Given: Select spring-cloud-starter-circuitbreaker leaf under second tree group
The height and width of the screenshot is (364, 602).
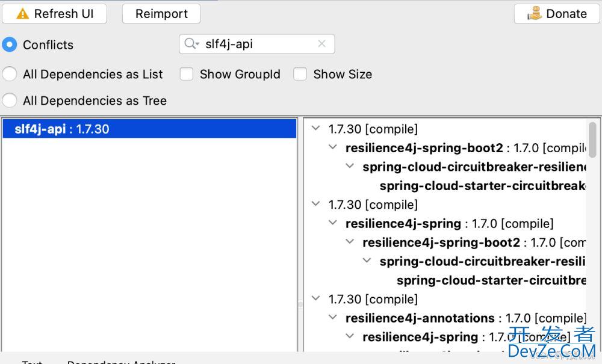Looking at the screenshot, I should (491, 280).
